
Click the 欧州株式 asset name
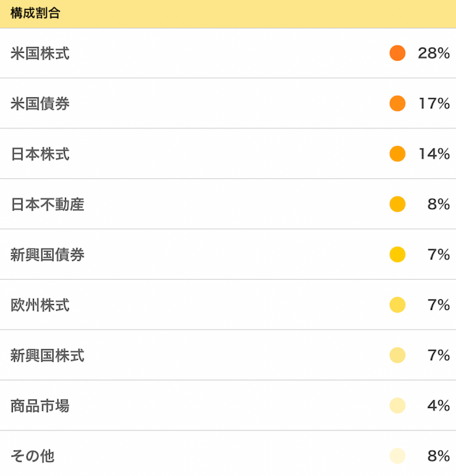pos(40,305)
